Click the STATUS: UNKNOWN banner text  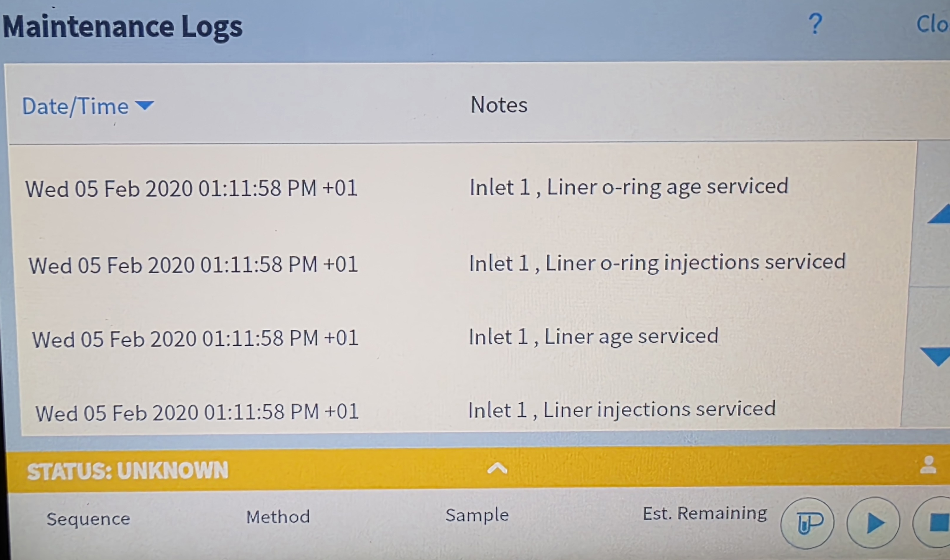coord(128,471)
